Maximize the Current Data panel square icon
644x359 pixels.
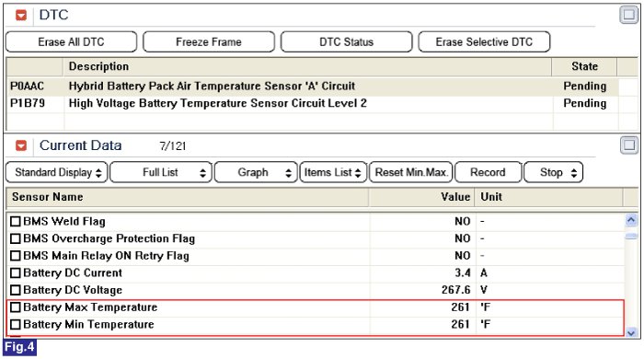pos(629,145)
